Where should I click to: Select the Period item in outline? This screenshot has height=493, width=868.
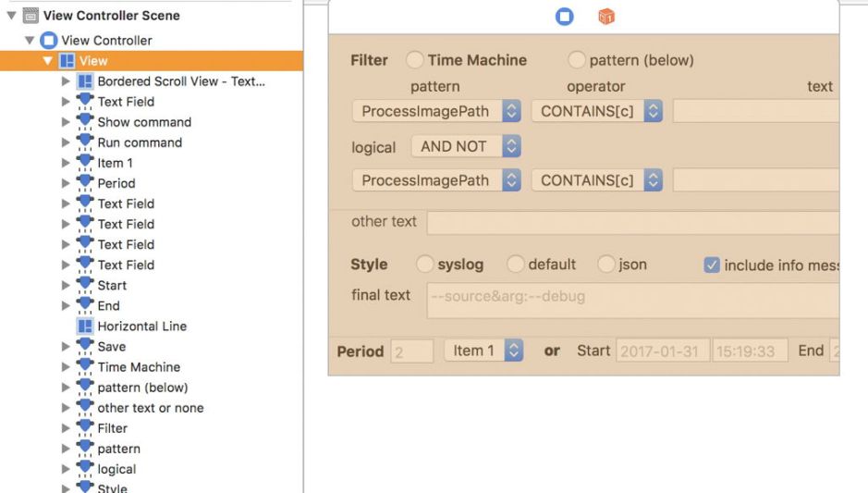[x=116, y=183]
